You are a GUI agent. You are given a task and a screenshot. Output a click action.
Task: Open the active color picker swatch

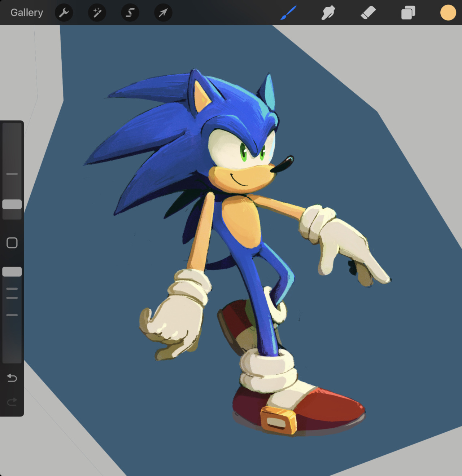point(448,13)
